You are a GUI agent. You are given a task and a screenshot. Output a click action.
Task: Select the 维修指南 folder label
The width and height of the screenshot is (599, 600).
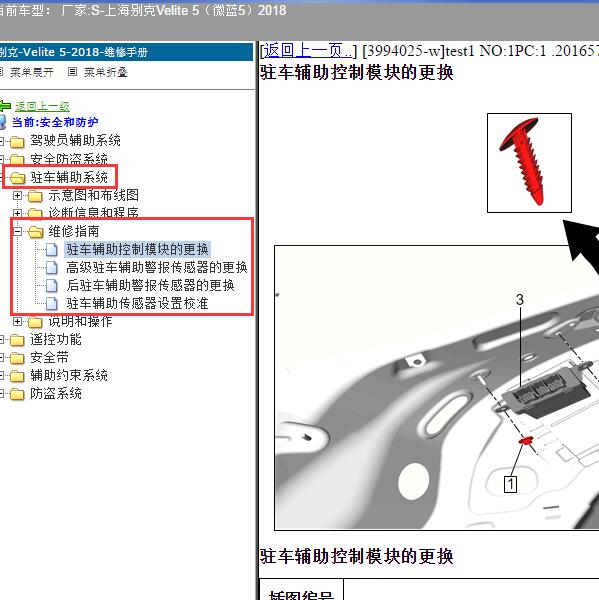pos(74,231)
